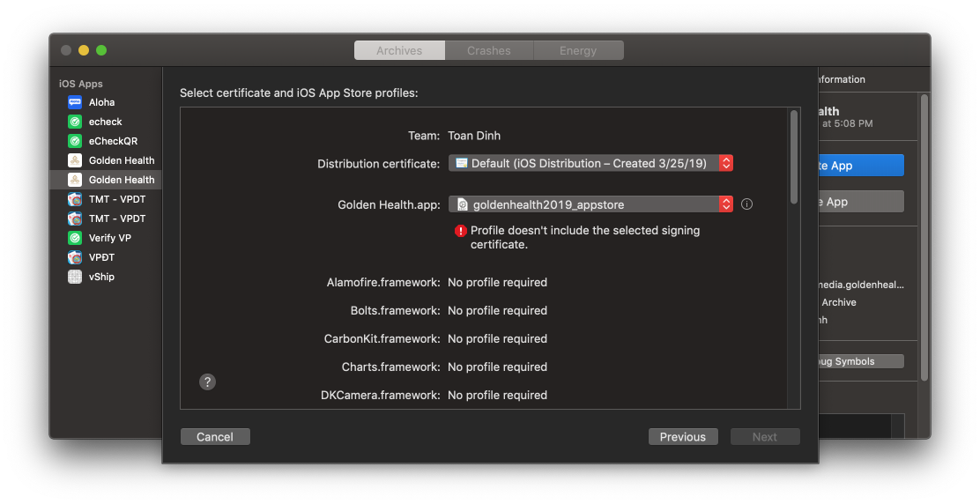Click the eCheckQR app icon
980x504 pixels.
(75, 141)
